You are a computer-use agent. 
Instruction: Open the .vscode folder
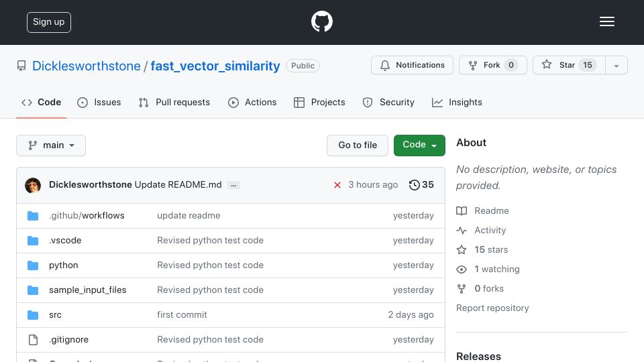pos(65,240)
